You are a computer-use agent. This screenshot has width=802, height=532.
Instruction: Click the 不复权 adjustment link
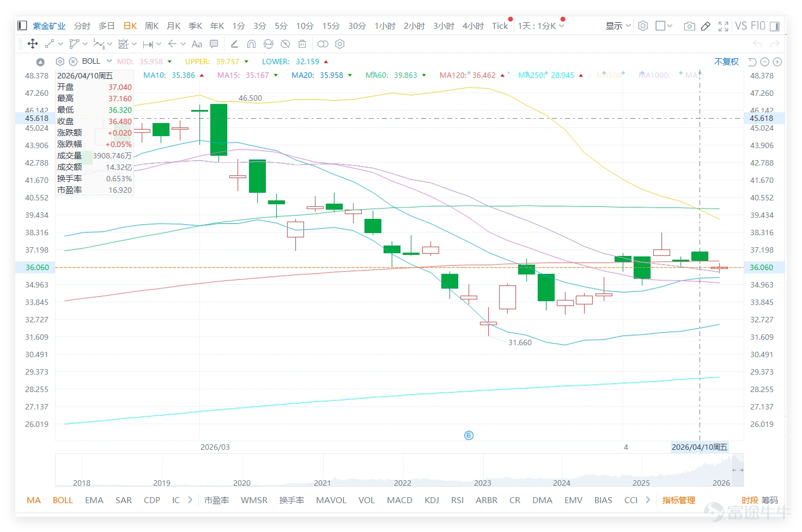pos(726,62)
